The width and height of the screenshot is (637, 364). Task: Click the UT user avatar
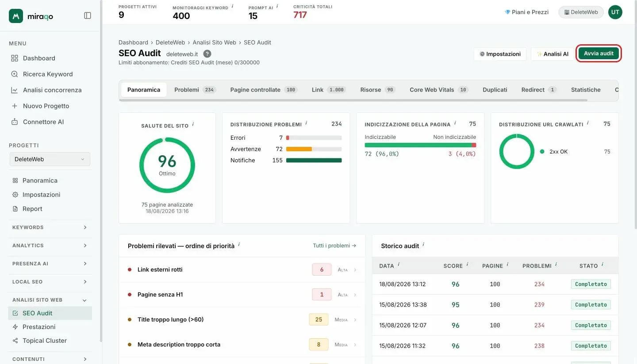coord(615,12)
